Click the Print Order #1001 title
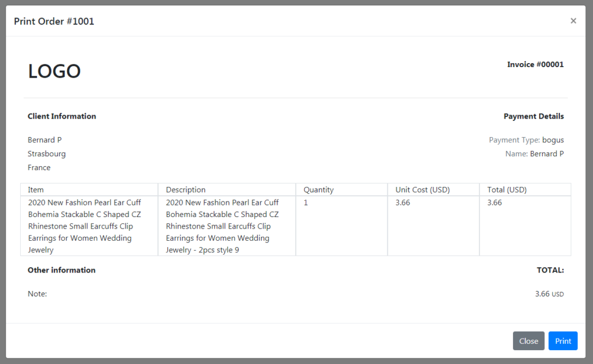The width and height of the screenshot is (593, 364). 54,21
